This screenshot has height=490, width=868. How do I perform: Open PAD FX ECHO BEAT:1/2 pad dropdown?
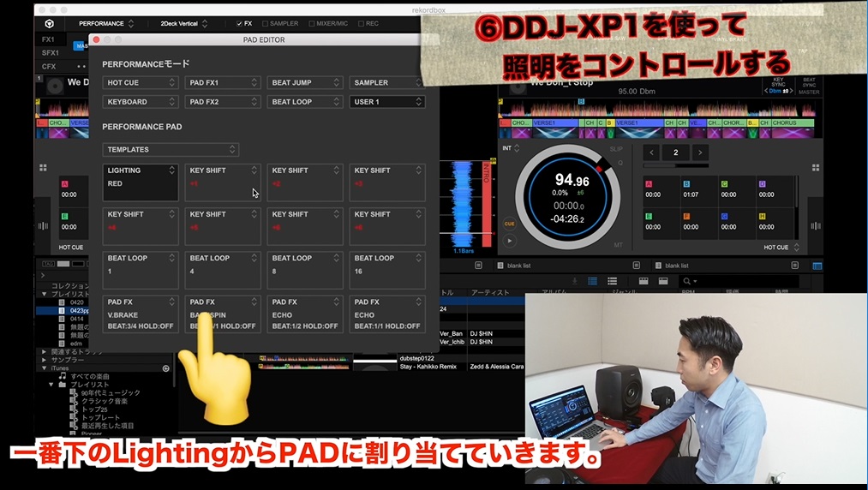(336, 302)
